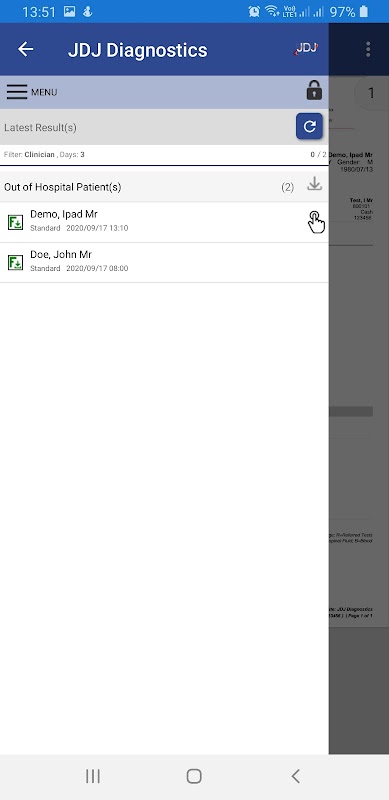Tap the green report icon for Demo, Ipad Mr

[x=15, y=222]
